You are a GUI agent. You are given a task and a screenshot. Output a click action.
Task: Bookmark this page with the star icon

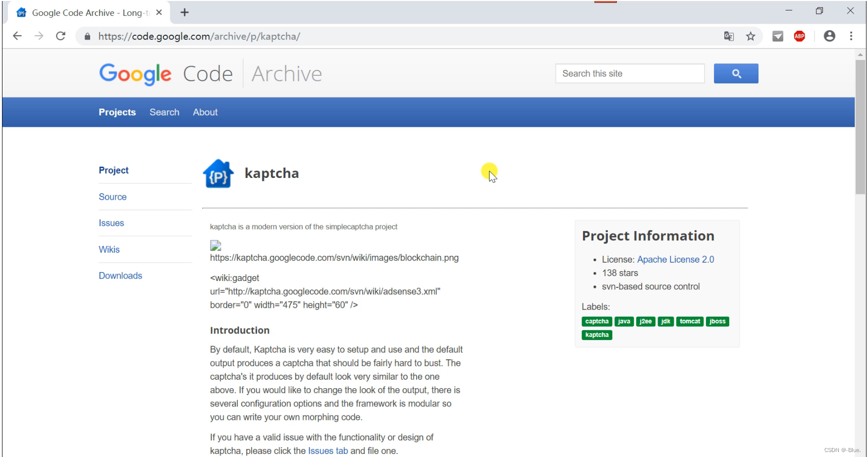tap(751, 36)
